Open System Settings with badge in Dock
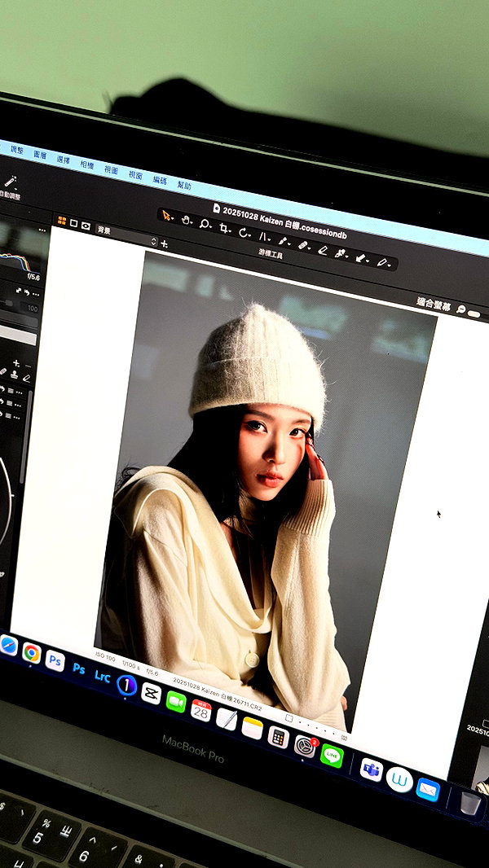Screen dimensions: 489x868 pyautogui.click(x=304, y=746)
